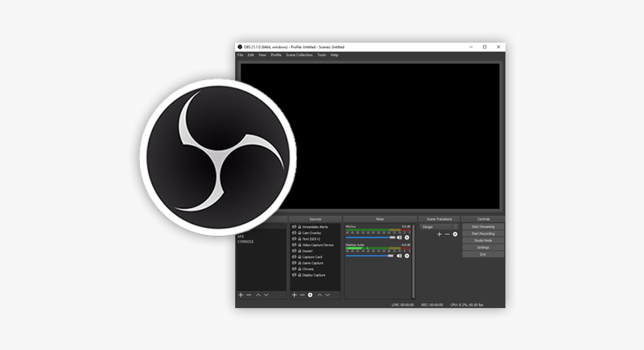Move source down in Sources list
644x350 pixels.
click(327, 295)
